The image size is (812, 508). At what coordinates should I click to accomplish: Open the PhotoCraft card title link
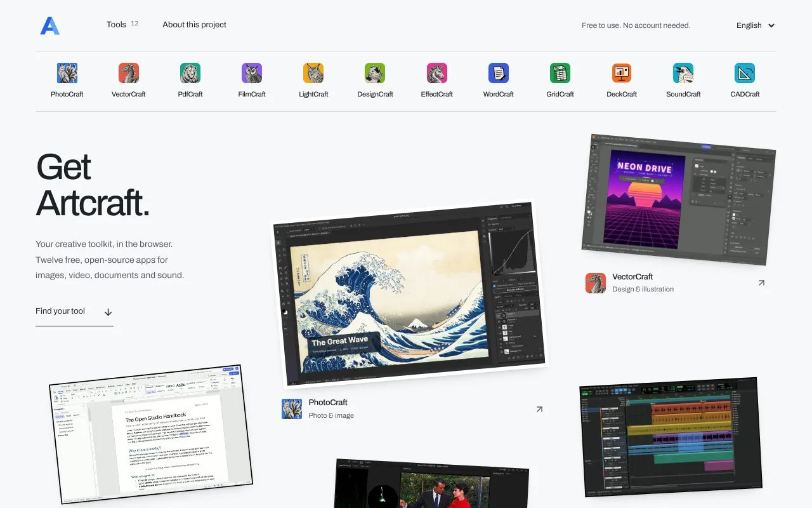[x=328, y=403]
